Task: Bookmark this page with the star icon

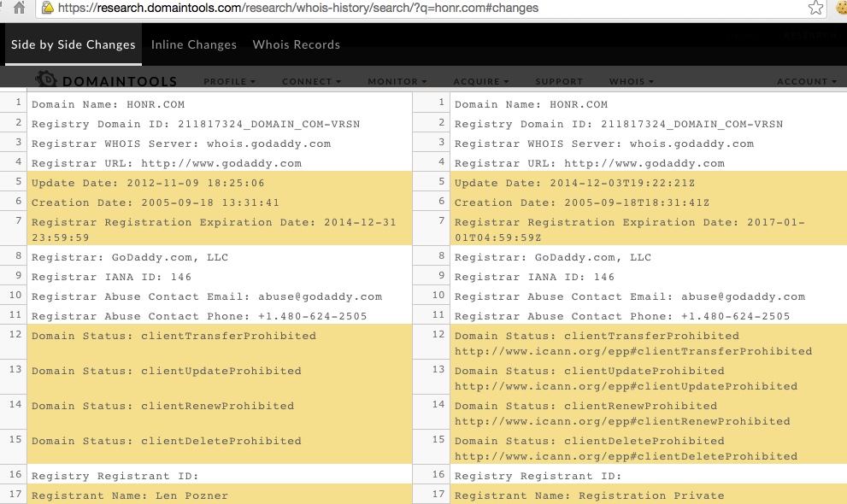Action: 815,9
